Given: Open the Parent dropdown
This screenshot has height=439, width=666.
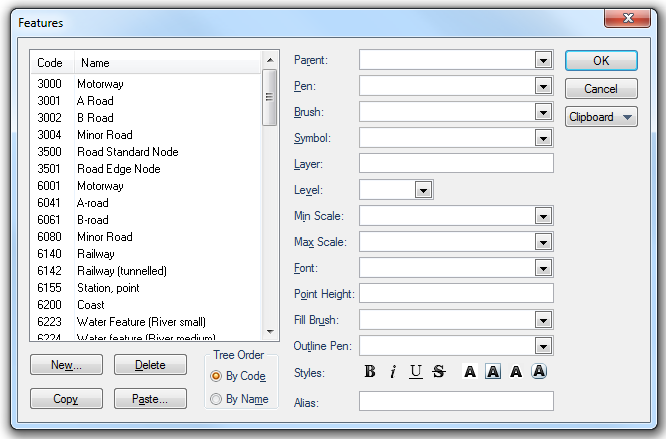Looking at the screenshot, I should (543, 60).
